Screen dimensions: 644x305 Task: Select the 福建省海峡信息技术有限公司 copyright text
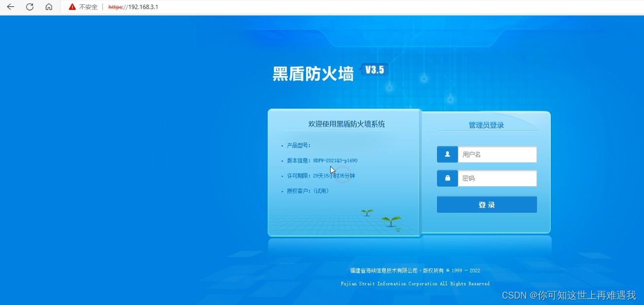415,270
